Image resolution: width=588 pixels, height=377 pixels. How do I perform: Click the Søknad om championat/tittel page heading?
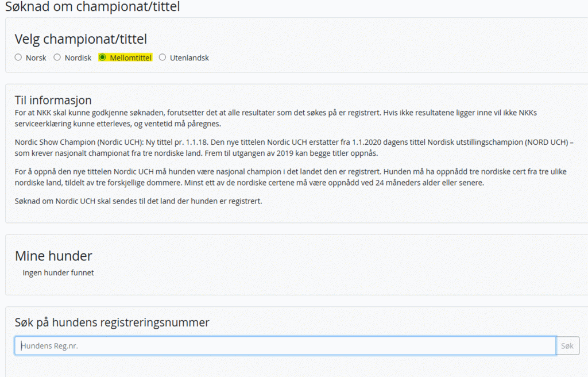(x=92, y=7)
